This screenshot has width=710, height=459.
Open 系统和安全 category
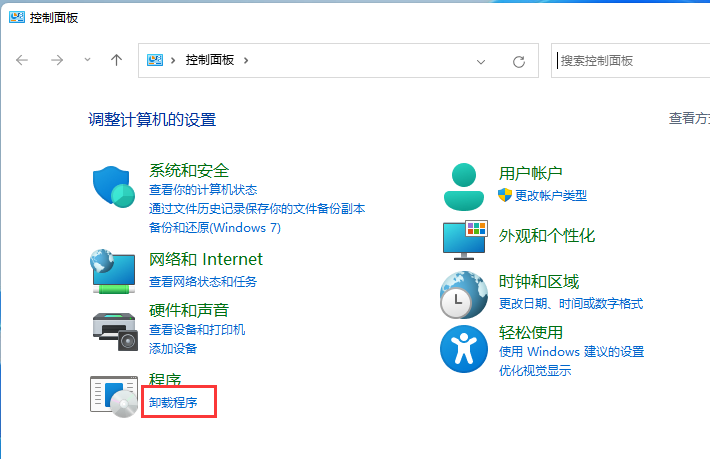point(189,171)
